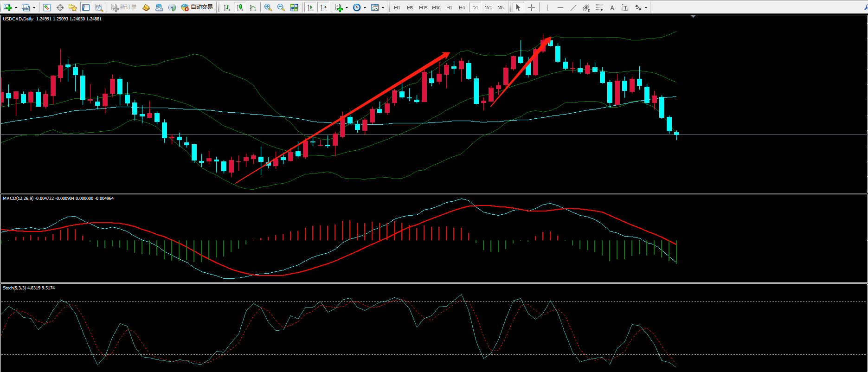This screenshot has width=868, height=372.
Task: Click the Zoom Out magnifier
Action: 281,7
